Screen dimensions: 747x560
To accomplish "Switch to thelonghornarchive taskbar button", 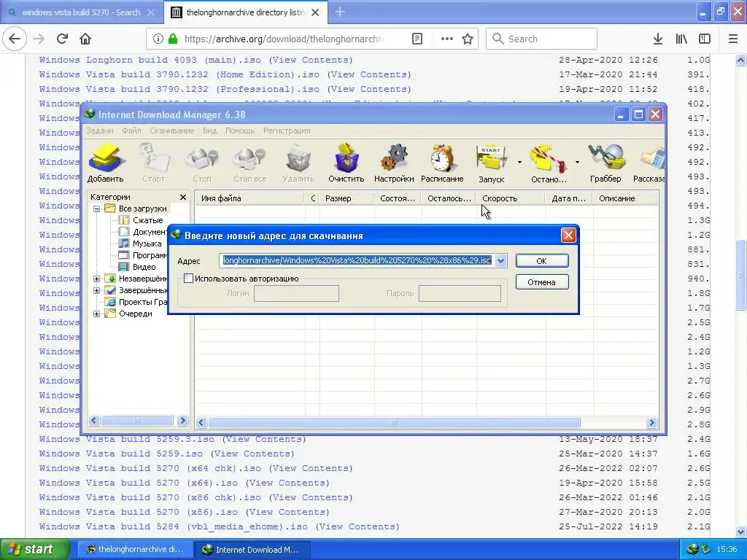I will point(134,550).
